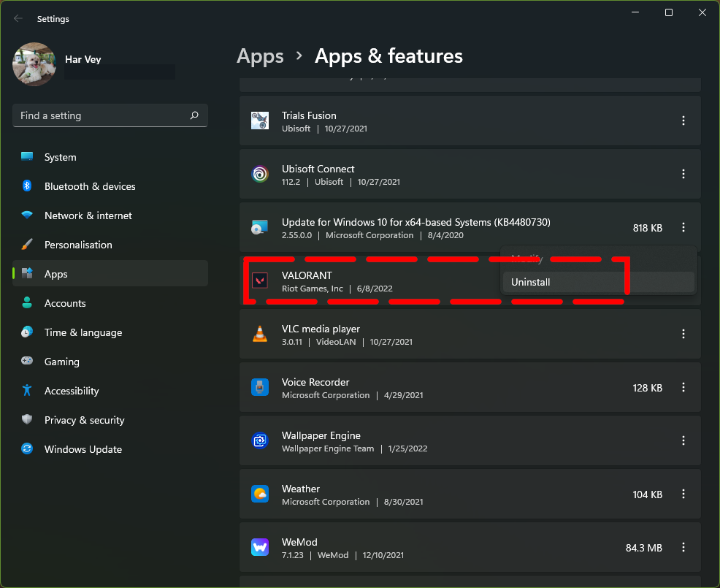Open the Har Vey profile picture
The width and height of the screenshot is (720, 588).
34,64
